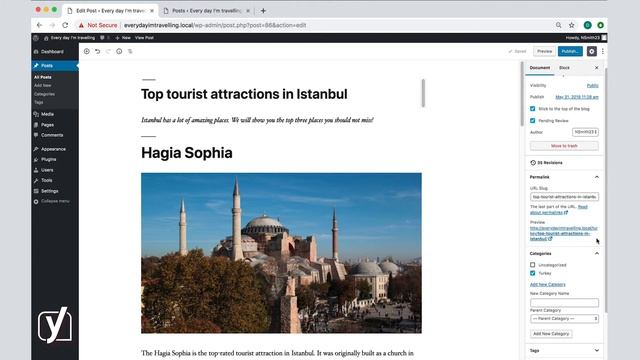The image size is (640, 360).
Task: Switch to the Block tab
Action: [564, 68]
